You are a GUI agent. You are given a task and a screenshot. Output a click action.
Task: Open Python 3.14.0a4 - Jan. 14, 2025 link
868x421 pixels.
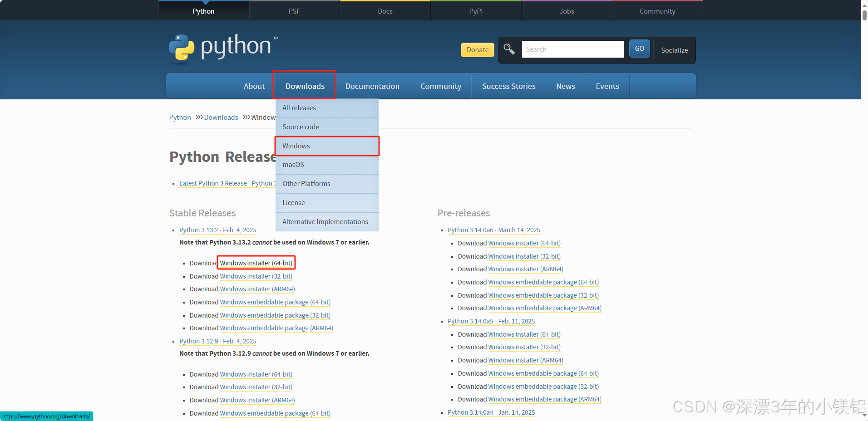click(x=491, y=412)
